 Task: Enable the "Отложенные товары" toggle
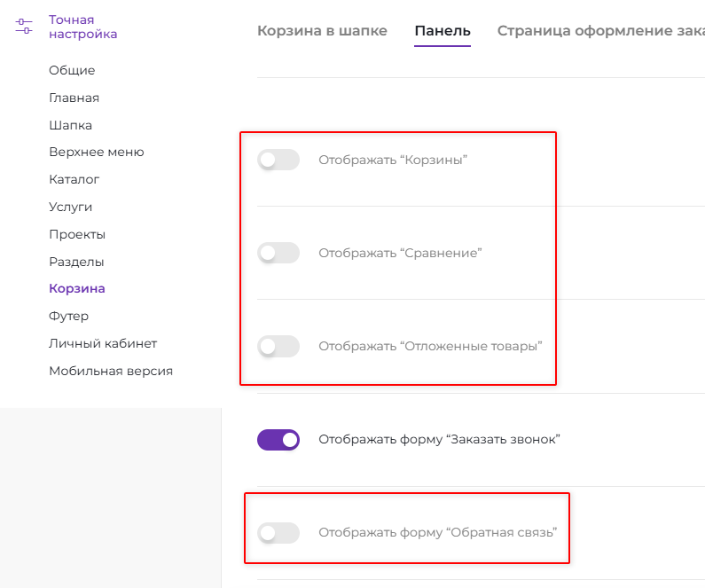point(278,346)
